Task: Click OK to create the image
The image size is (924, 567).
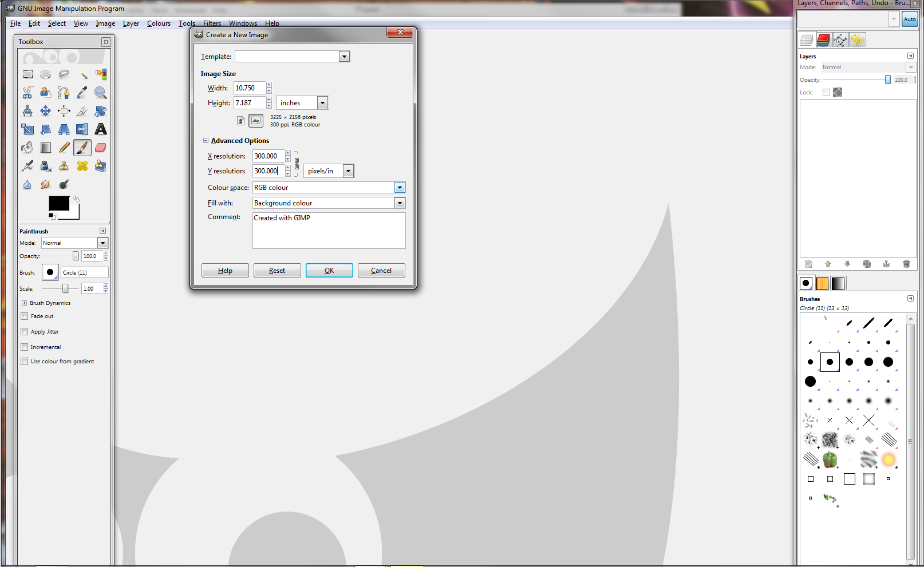Action: (329, 271)
